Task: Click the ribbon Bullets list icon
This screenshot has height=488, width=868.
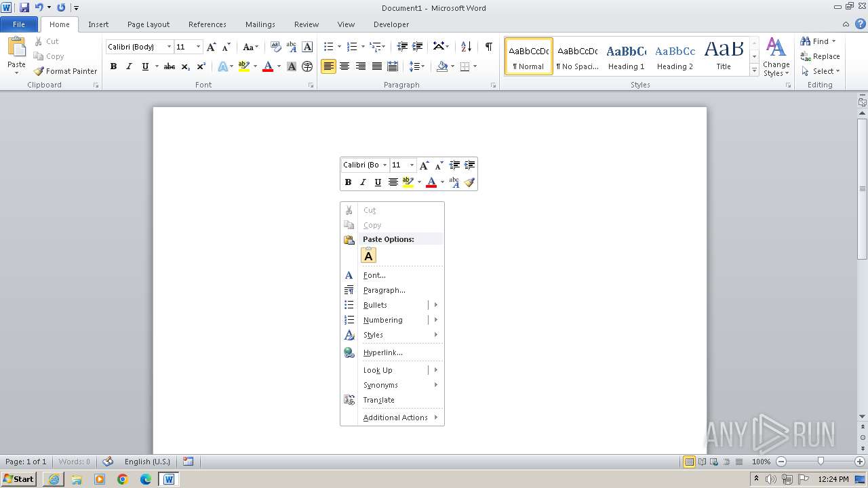Action: pos(329,47)
